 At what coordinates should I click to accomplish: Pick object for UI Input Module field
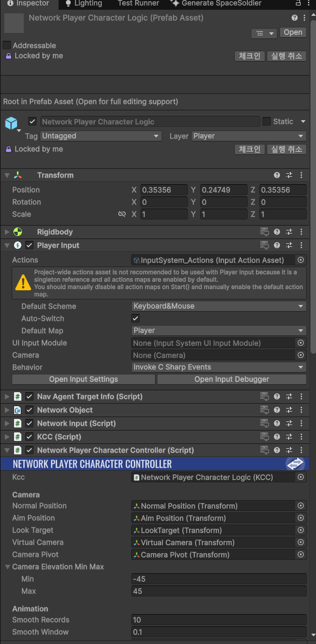coord(301,343)
